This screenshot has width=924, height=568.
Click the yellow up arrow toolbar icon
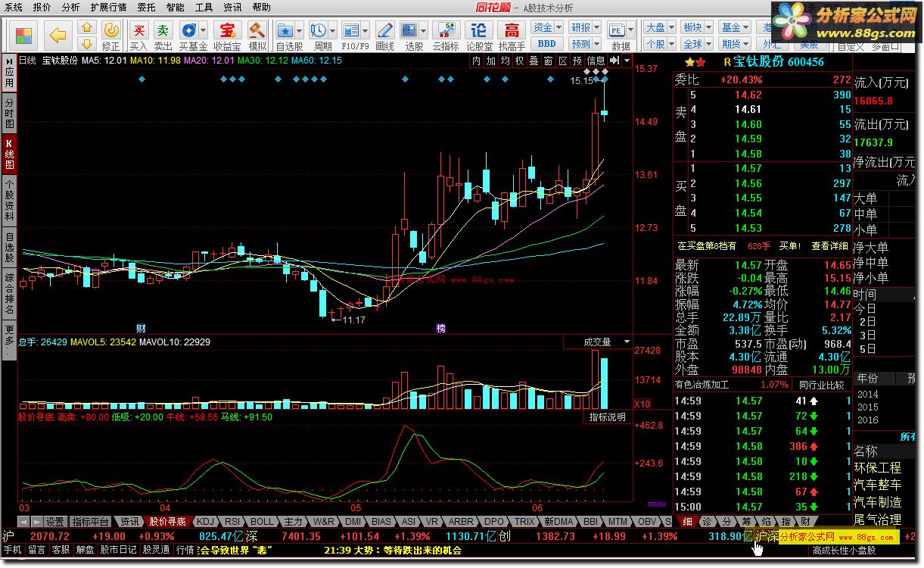(87, 28)
